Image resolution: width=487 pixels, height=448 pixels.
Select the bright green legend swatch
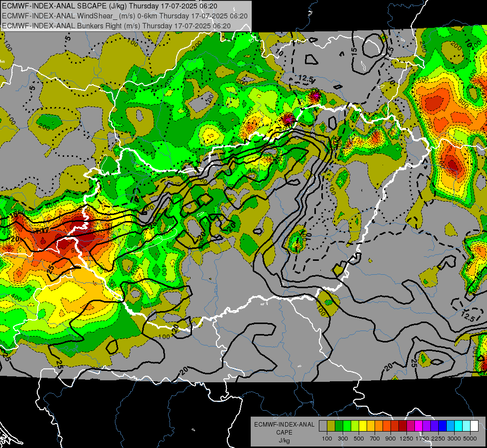point(347,426)
